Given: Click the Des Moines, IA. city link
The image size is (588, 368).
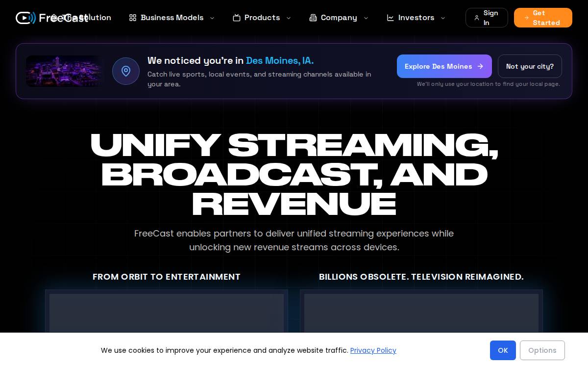Looking at the screenshot, I should 280,61.
